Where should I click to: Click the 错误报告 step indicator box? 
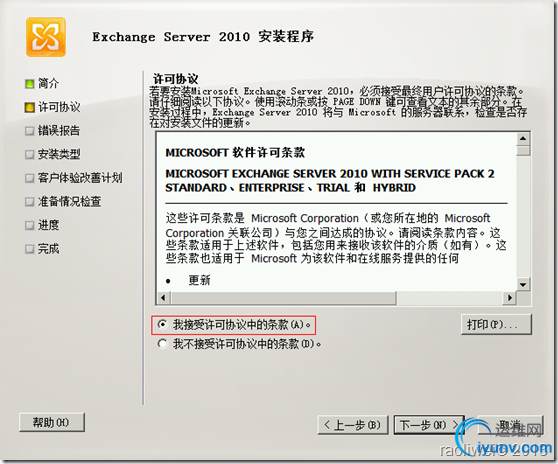pos(30,131)
